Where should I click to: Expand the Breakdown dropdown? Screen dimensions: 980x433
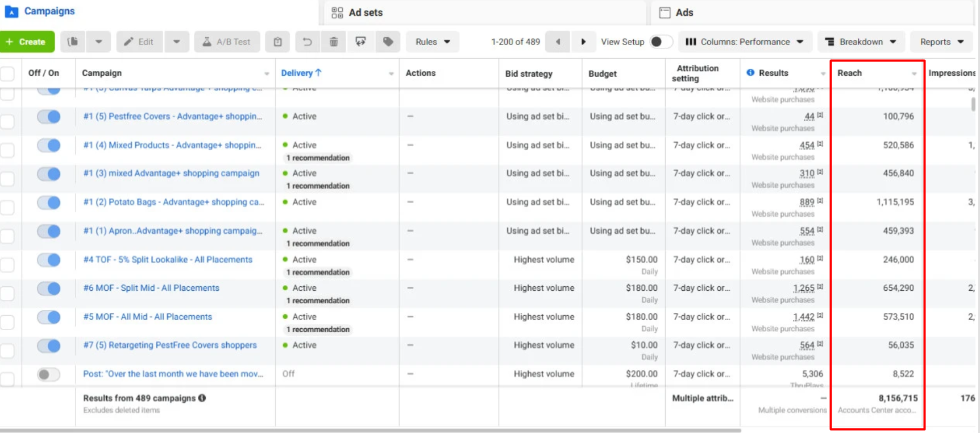point(861,42)
